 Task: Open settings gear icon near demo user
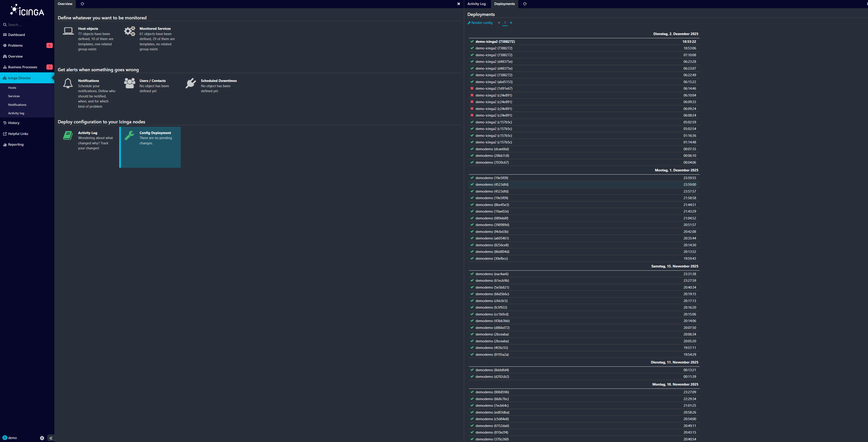(42, 438)
